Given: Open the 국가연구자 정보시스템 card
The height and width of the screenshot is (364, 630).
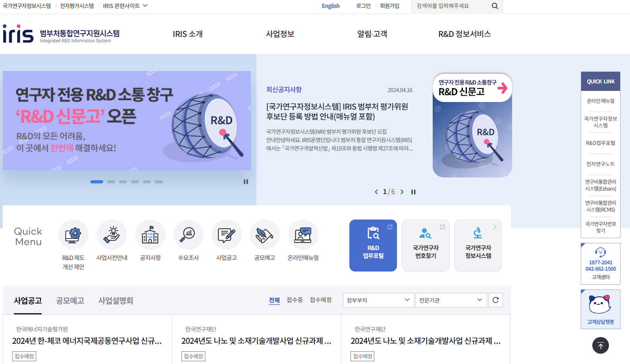Looking at the screenshot, I should pos(478,245).
